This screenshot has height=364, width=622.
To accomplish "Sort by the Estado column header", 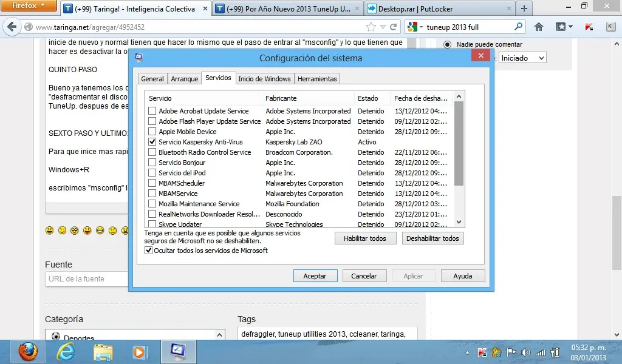I will tap(372, 98).
